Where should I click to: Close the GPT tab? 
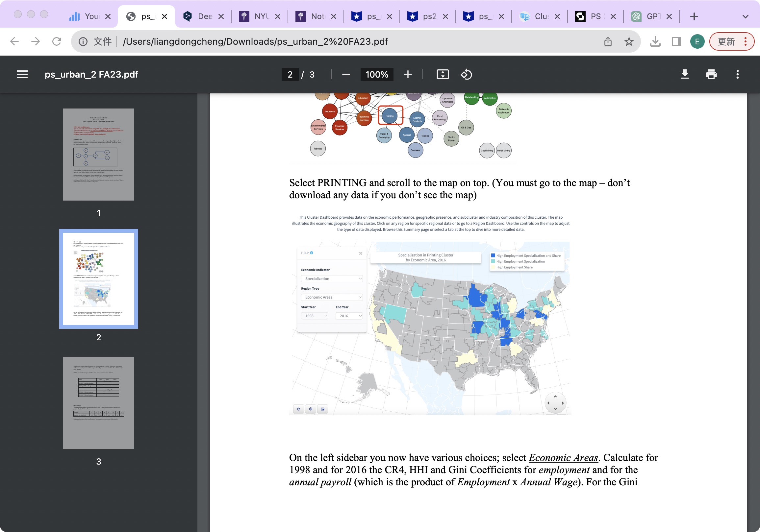point(669,16)
